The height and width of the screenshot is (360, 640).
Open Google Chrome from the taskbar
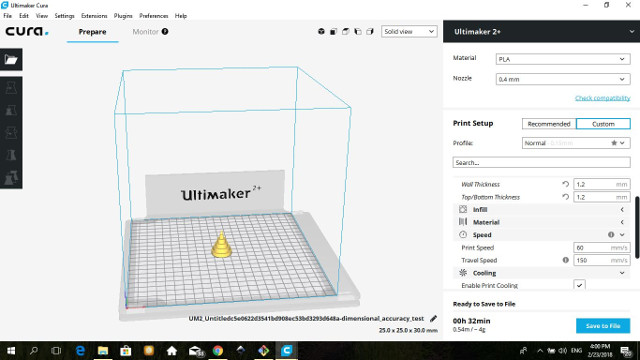pyautogui.click(x=218, y=351)
